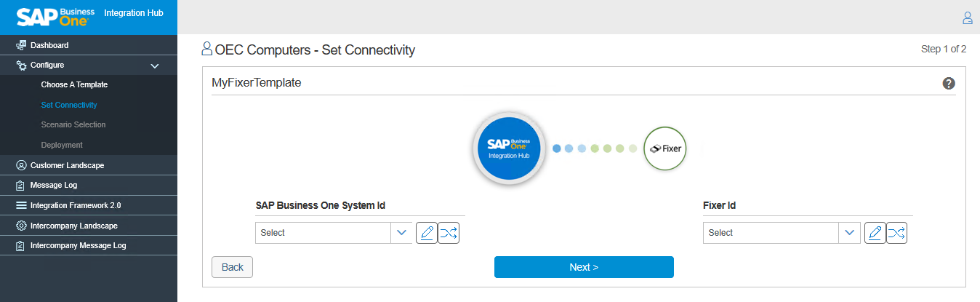
Task: Open Dashboard from the sidebar
Action: coord(49,45)
